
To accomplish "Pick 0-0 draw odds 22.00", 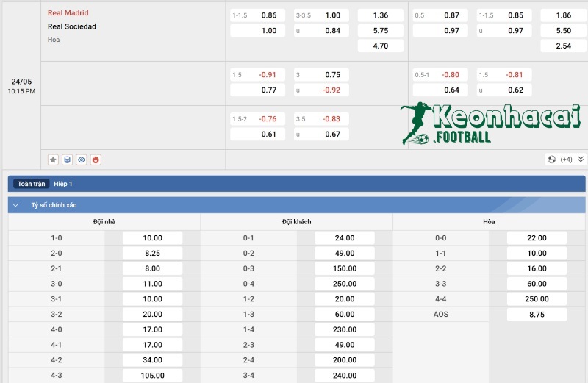I will point(537,238).
